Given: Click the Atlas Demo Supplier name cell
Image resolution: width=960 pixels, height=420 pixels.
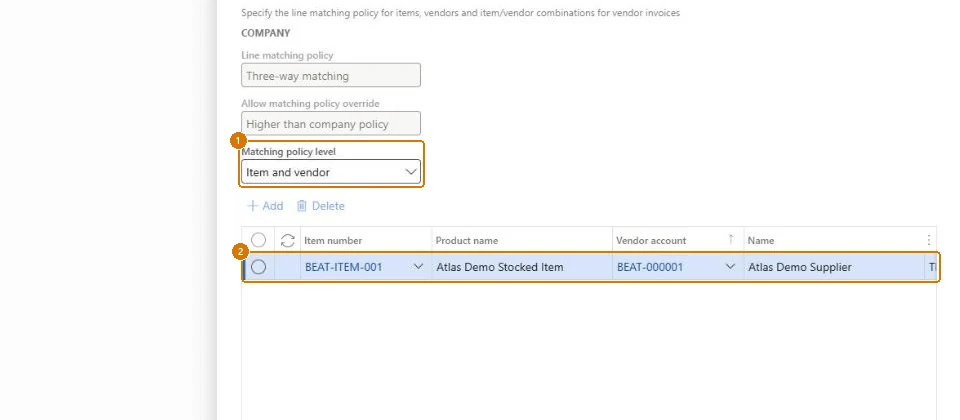Looking at the screenshot, I should (x=834, y=267).
